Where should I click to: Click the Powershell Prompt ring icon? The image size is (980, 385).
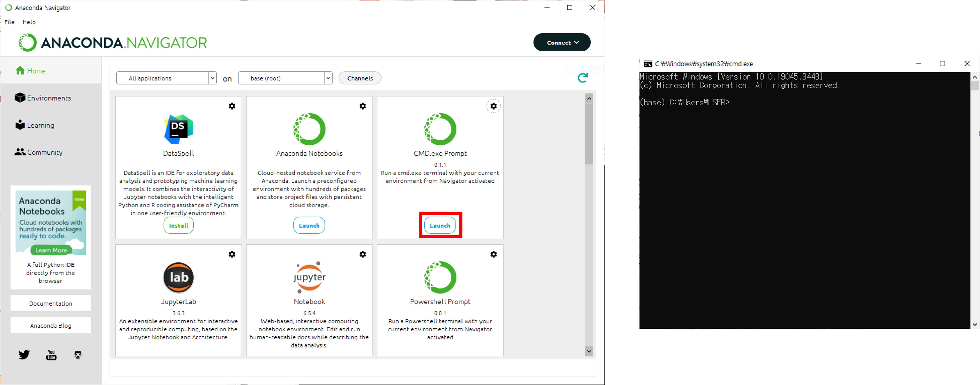click(x=440, y=278)
